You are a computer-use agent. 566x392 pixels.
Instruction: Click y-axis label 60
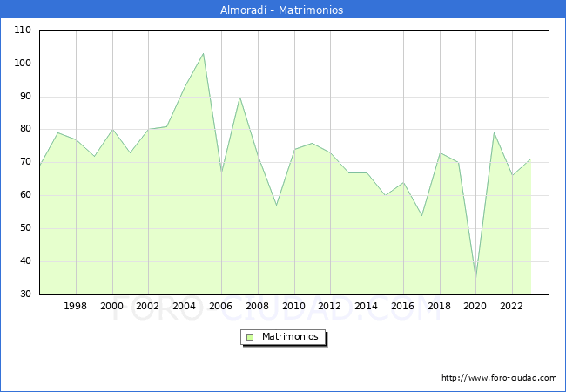point(25,194)
